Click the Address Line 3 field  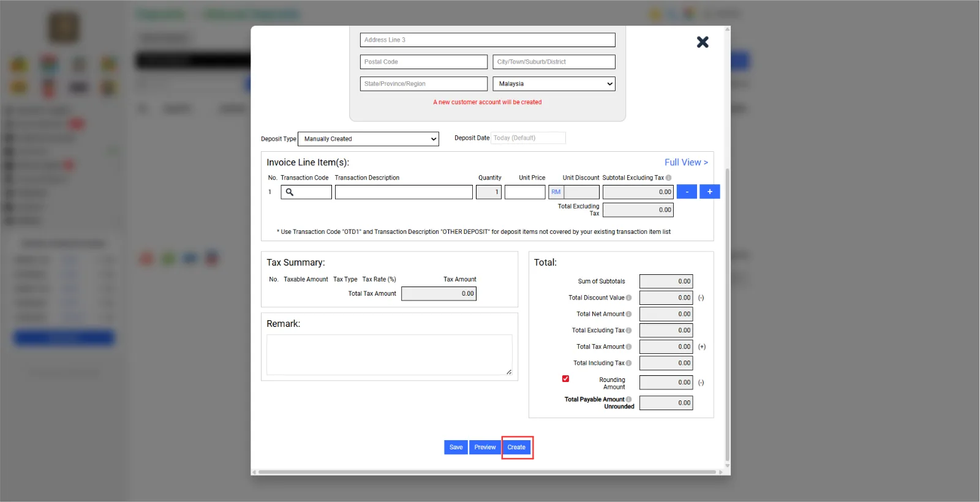488,40
